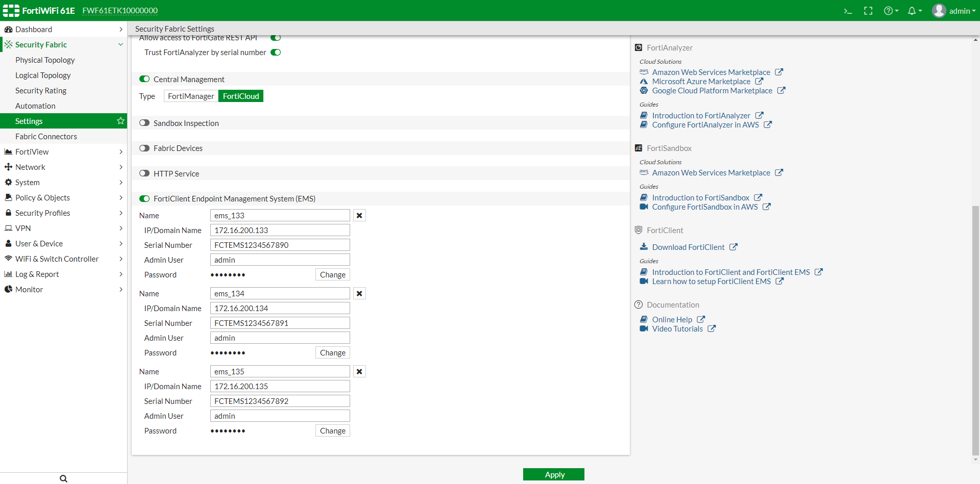Click the vertical scrollbar thumb
This screenshot has width=980, height=484.
coord(975,330)
